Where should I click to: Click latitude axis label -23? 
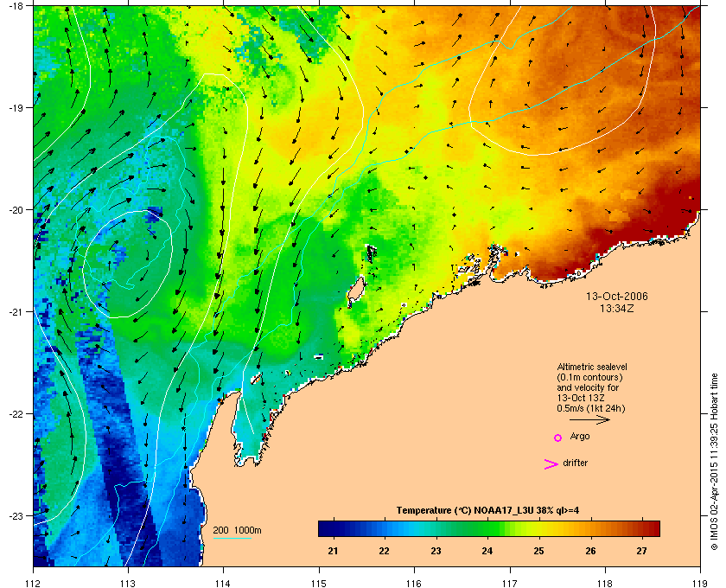[15, 515]
